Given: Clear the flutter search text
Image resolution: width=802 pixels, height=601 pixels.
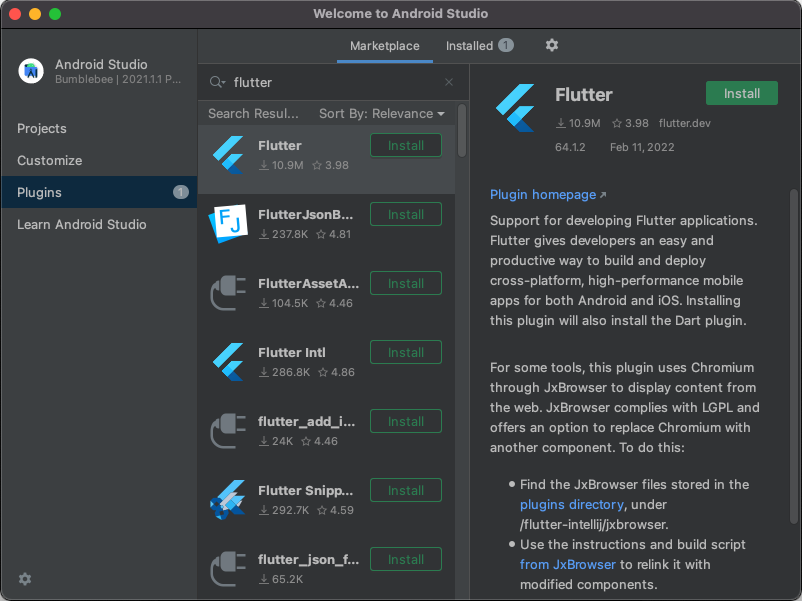Looking at the screenshot, I should 449,82.
